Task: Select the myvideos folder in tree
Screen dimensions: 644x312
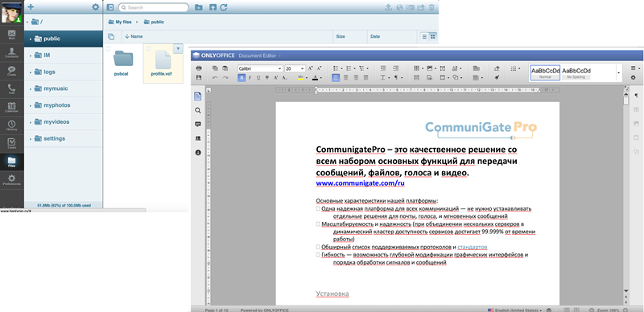Action: pyautogui.click(x=64, y=122)
